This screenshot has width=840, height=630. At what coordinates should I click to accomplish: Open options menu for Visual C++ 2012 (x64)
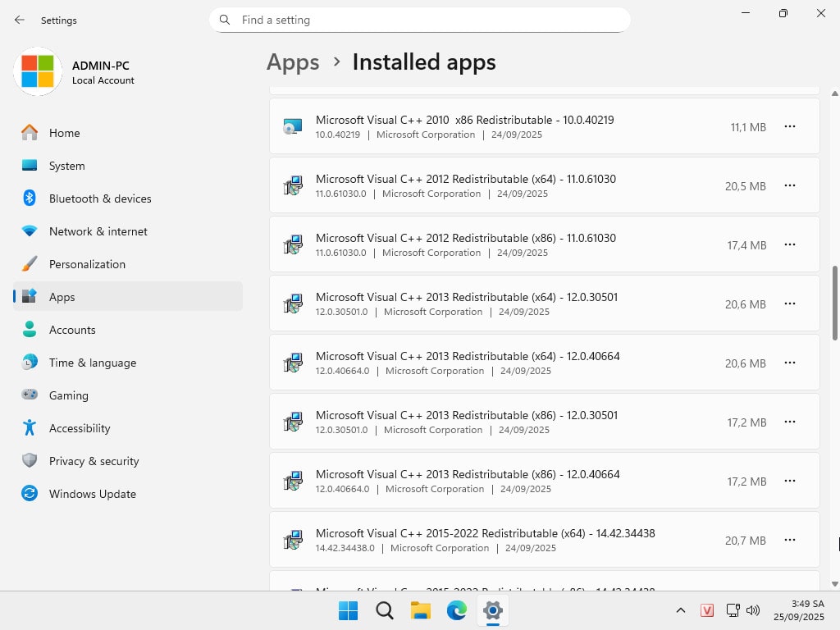coord(789,185)
